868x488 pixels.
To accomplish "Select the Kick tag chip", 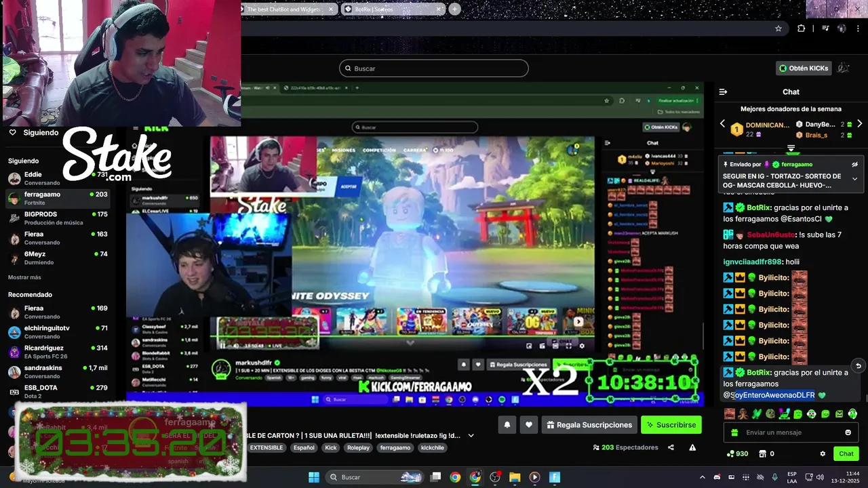I will point(330,447).
